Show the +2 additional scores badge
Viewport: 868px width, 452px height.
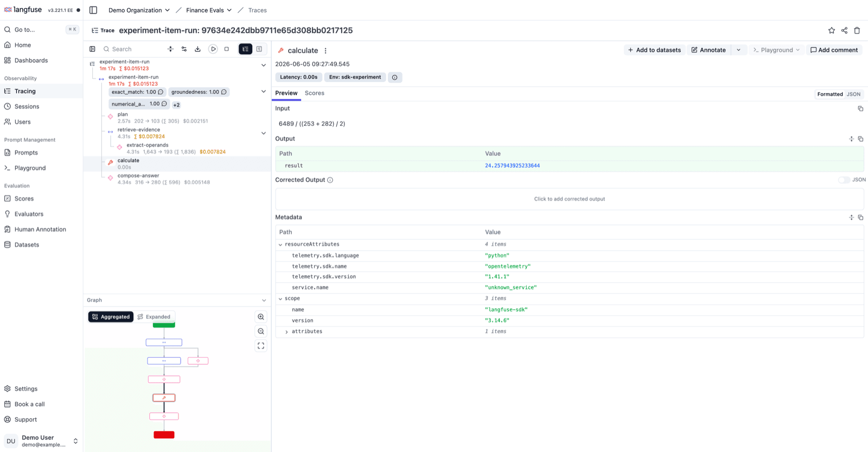(x=176, y=105)
